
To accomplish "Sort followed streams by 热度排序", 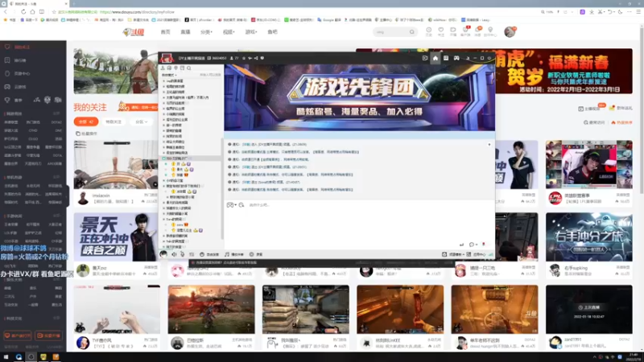I will point(621,122).
